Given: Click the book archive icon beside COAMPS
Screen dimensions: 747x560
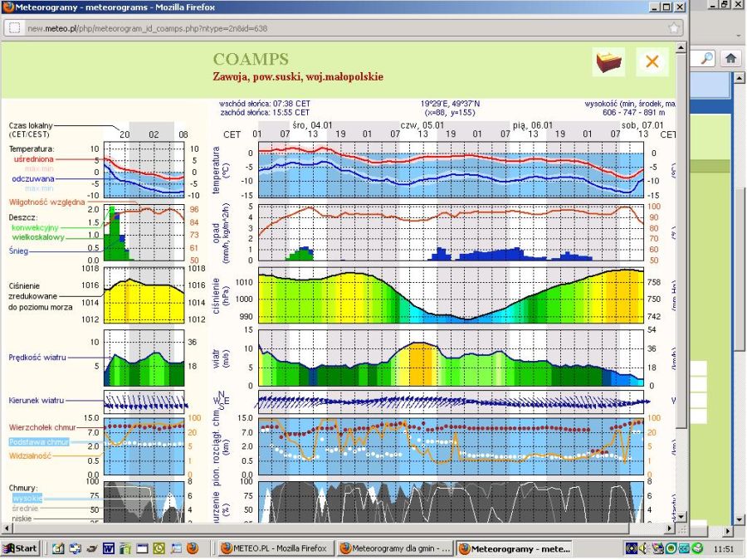Looking at the screenshot, I should pyautogui.click(x=608, y=62).
